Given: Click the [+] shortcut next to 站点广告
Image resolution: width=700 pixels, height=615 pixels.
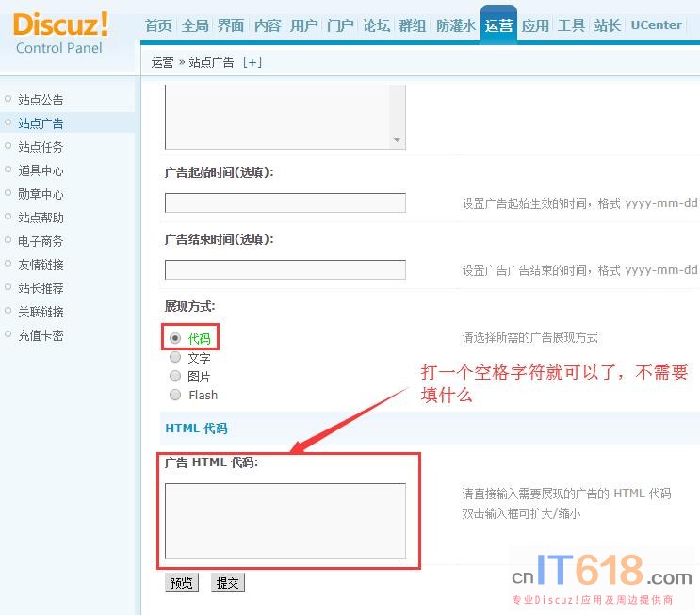Looking at the screenshot, I should tap(252, 62).
